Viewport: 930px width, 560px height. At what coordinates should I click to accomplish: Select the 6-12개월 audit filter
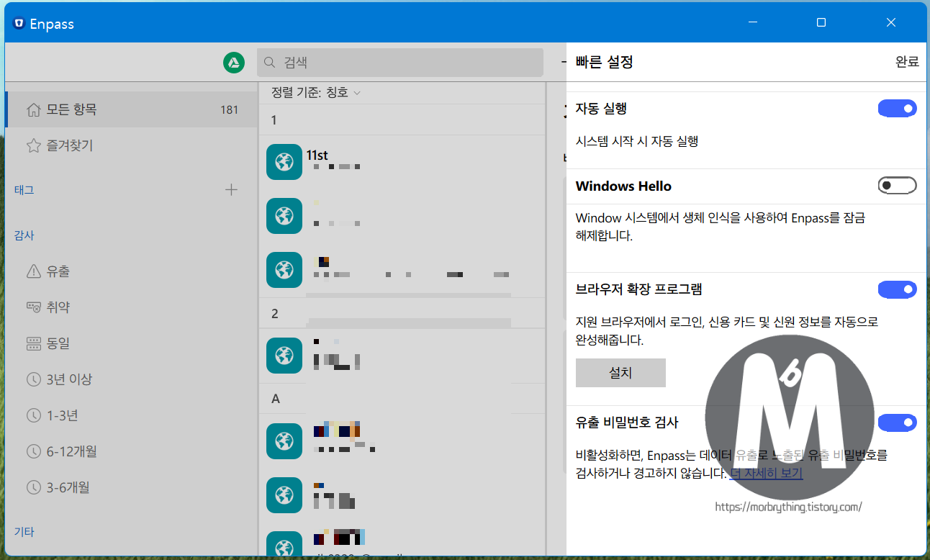131,451
